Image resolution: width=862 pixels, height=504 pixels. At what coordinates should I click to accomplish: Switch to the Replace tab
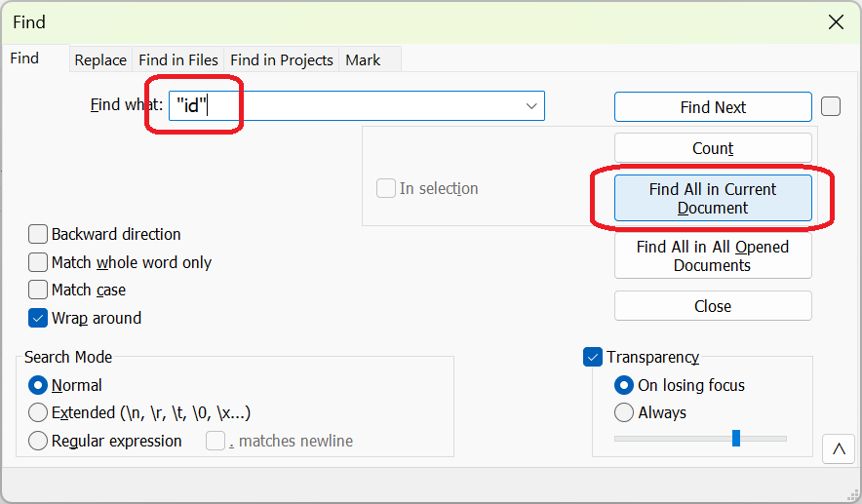tap(100, 59)
